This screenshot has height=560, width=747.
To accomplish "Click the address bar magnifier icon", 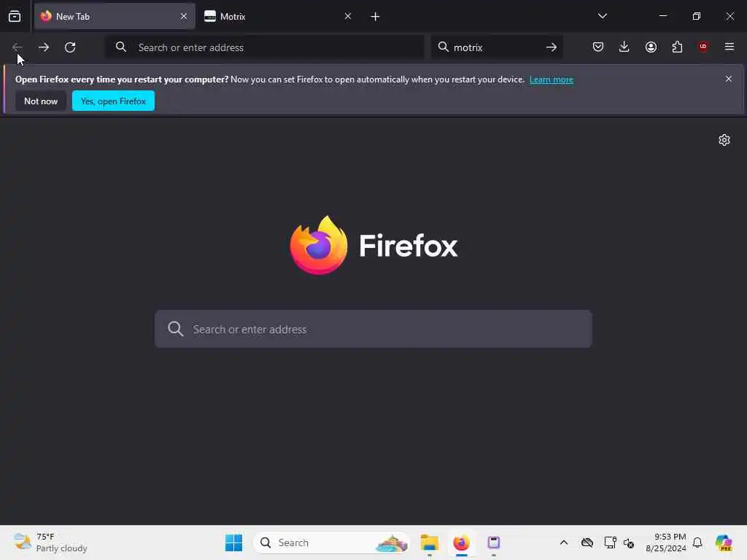I will [121, 47].
